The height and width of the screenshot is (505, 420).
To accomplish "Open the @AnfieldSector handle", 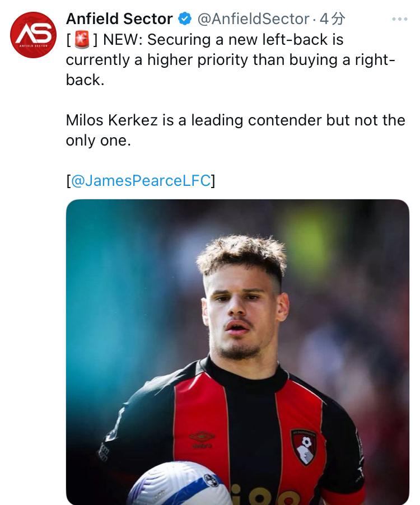I will pyautogui.click(x=253, y=19).
